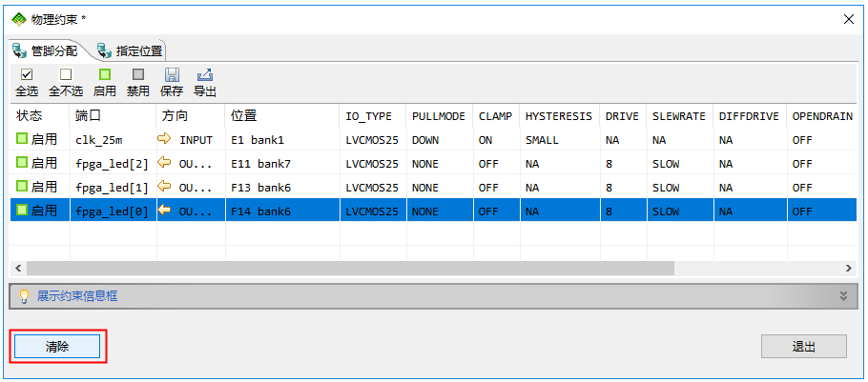The height and width of the screenshot is (382, 868).
Task: Click the 位置 cell F13 bank6
Action: click(260, 188)
